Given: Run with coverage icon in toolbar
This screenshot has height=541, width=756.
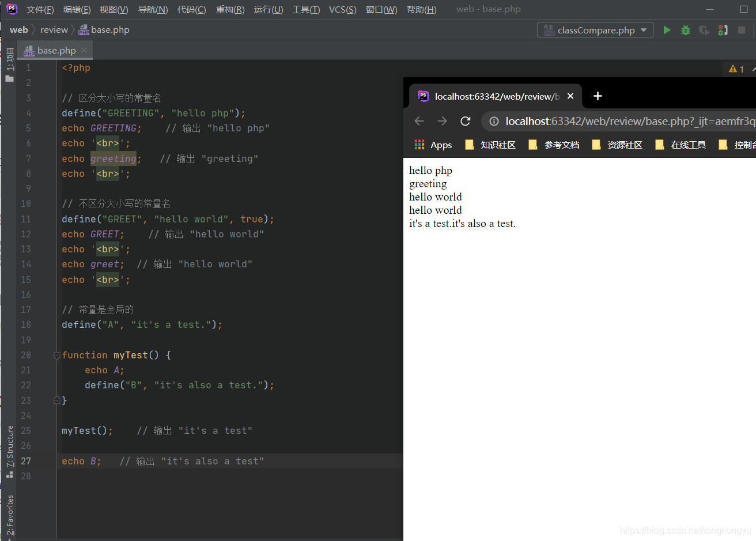Looking at the screenshot, I should pos(704,30).
